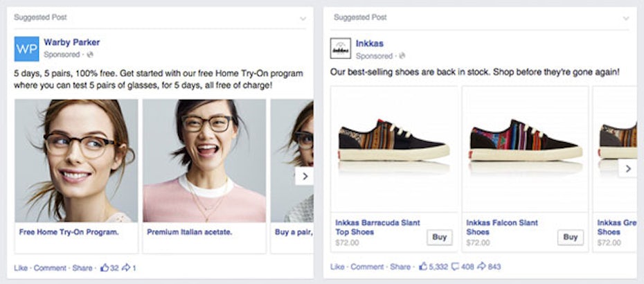Click Buy for Inkkas Barracuda Slant Top Shoes
644x284 pixels.
[439, 237]
